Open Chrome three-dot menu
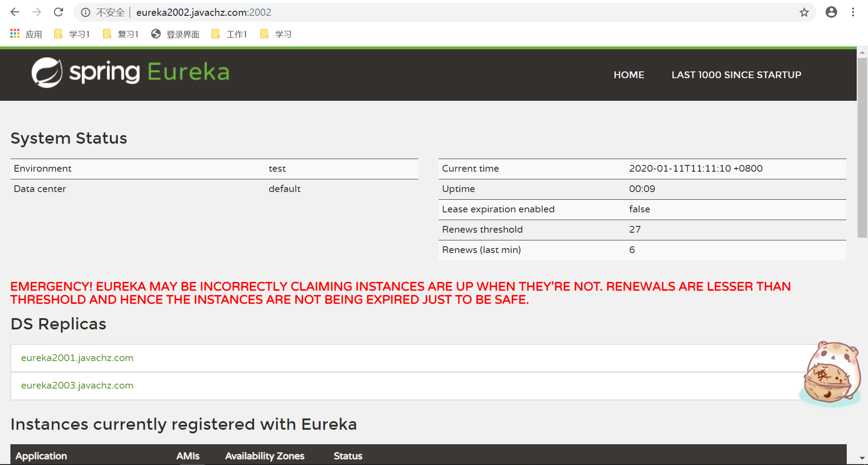The image size is (868, 465). coord(853,12)
